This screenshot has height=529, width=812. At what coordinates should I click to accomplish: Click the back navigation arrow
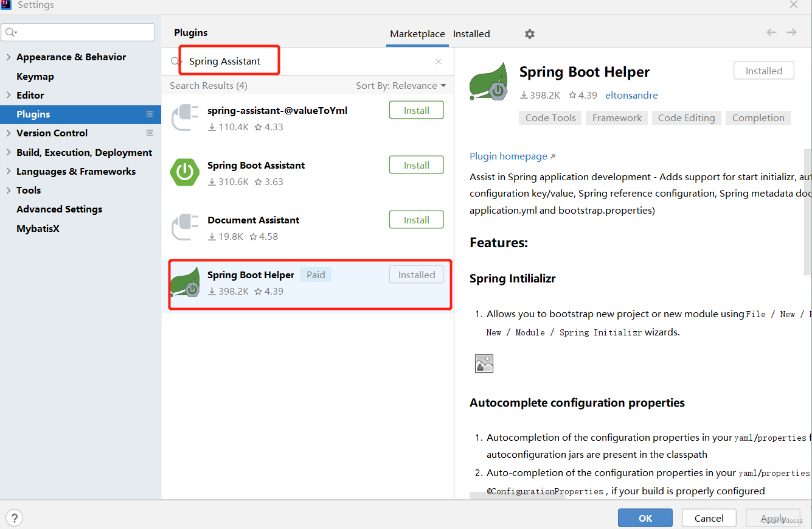coord(771,32)
